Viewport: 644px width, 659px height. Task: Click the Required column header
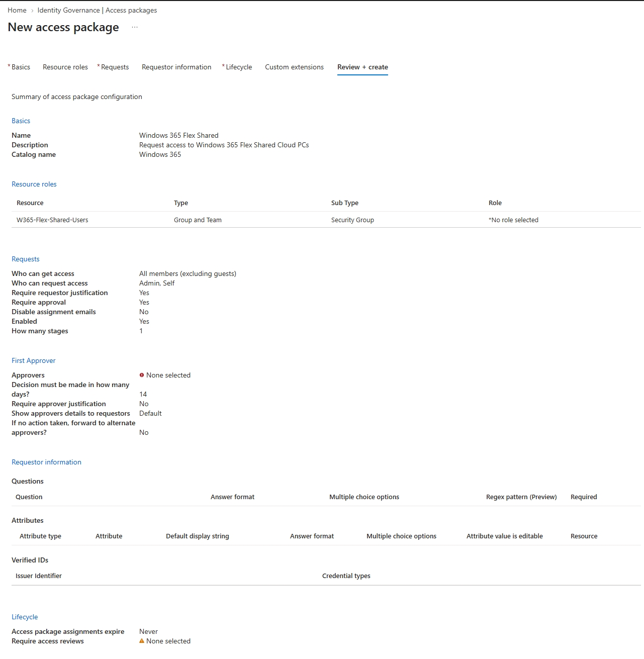click(x=584, y=497)
